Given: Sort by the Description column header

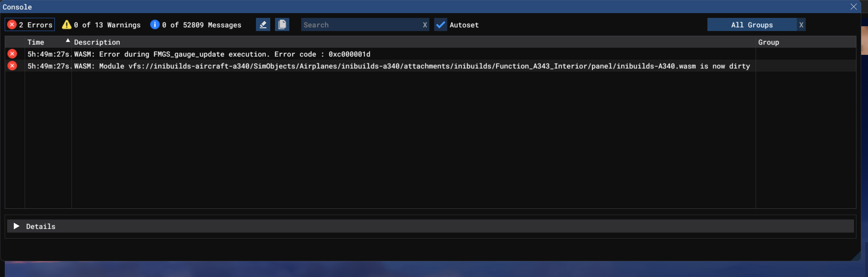Looking at the screenshot, I should [x=97, y=42].
